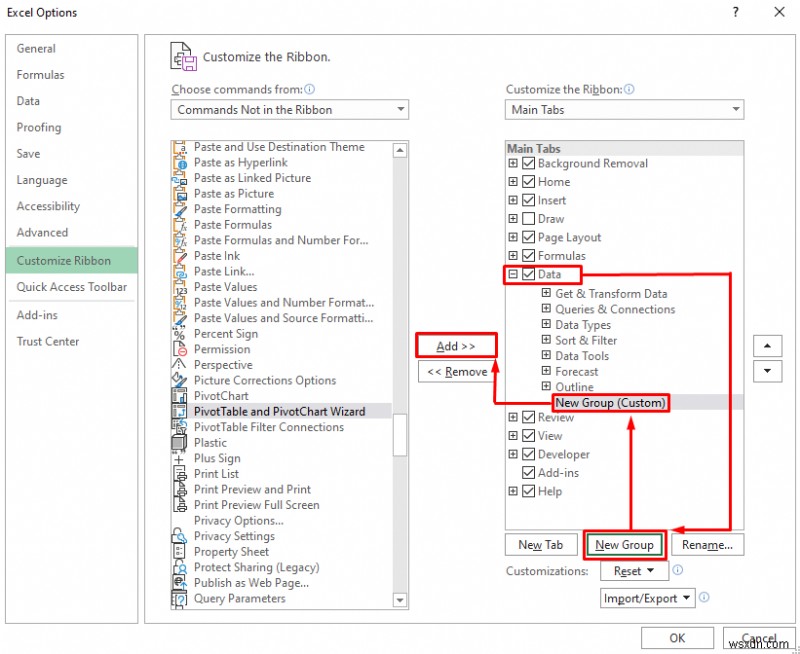Enable the Draw tab checkbox
The image size is (800, 654).
click(x=529, y=219)
